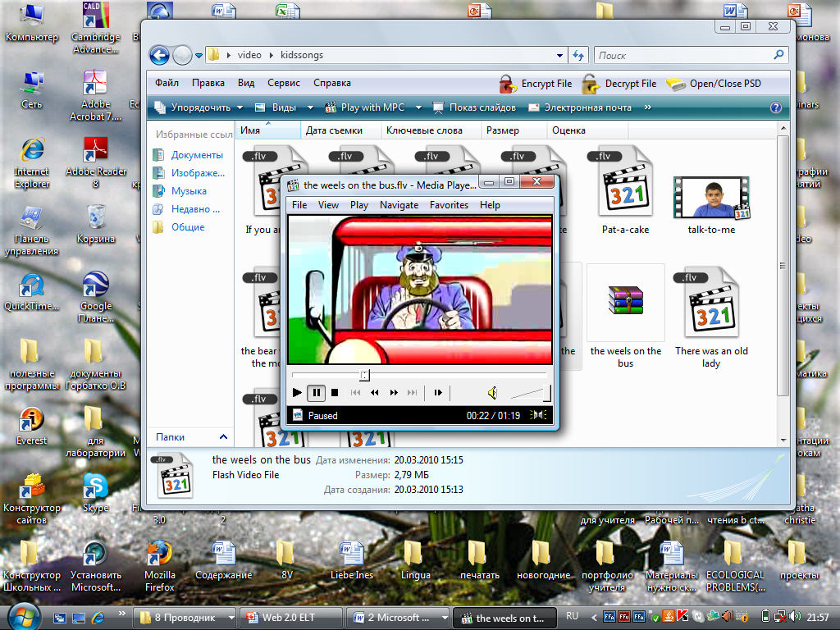Click the Explorer help question mark icon

(776, 107)
